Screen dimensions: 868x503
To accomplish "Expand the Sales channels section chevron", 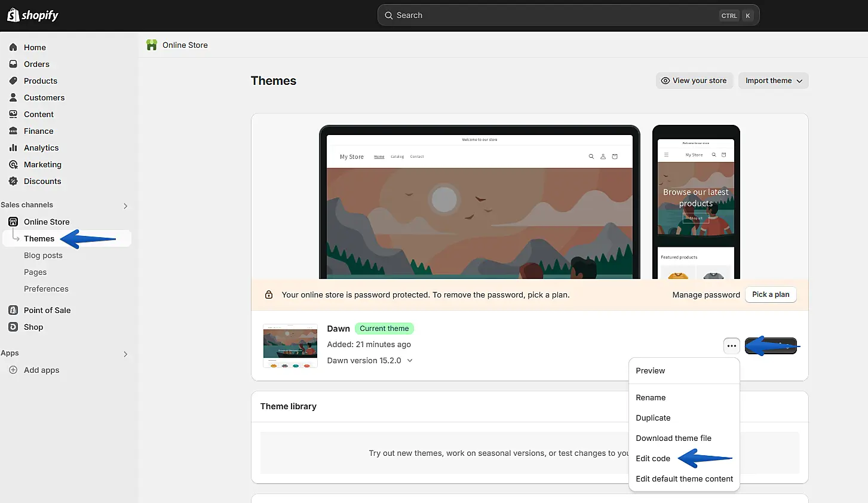I will (125, 206).
